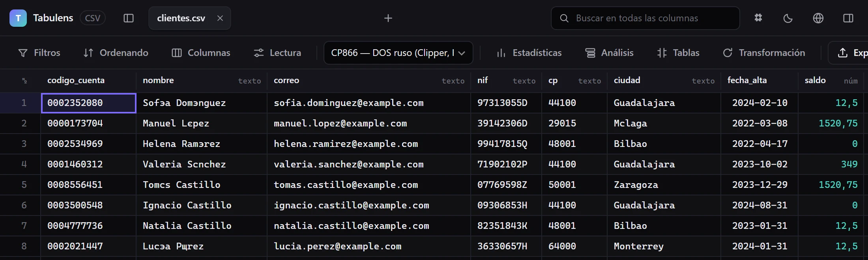Toggle the left sidebar panel icon
This screenshot has width=868, height=260.
tap(129, 18)
